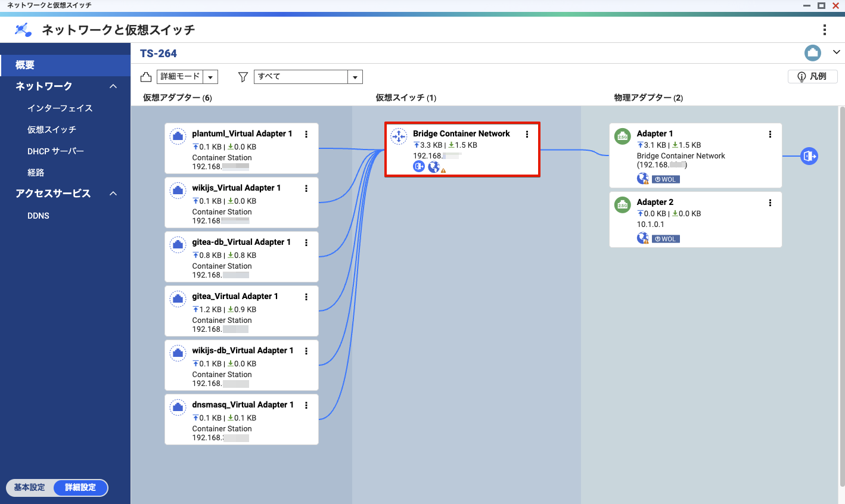Collapse the アクセスサービス sidebar section
The height and width of the screenshot is (504, 845).
113,194
